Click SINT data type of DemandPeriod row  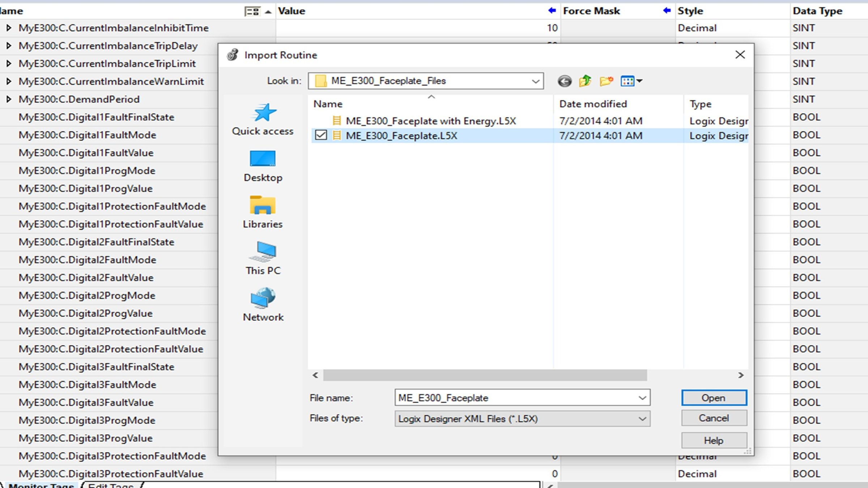click(x=804, y=99)
